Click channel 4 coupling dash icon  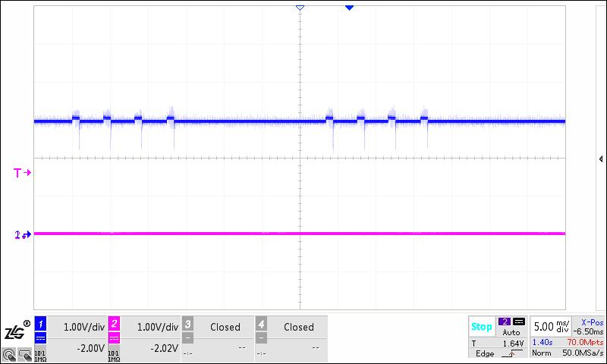click(261, 338)
